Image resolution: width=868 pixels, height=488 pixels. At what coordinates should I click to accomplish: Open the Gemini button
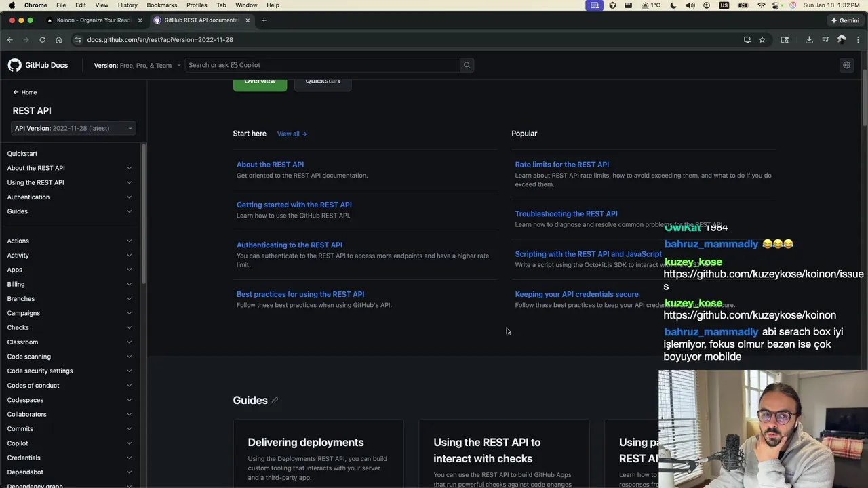click(845, 20)
